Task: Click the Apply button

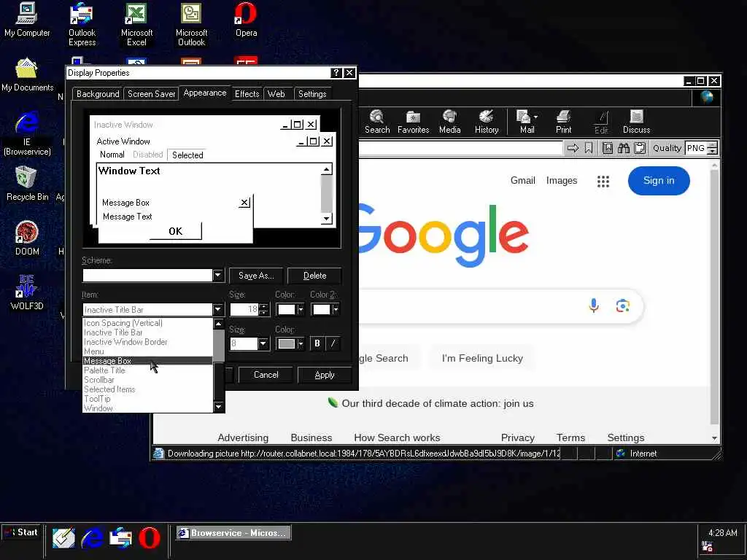Action: point(325,375)
